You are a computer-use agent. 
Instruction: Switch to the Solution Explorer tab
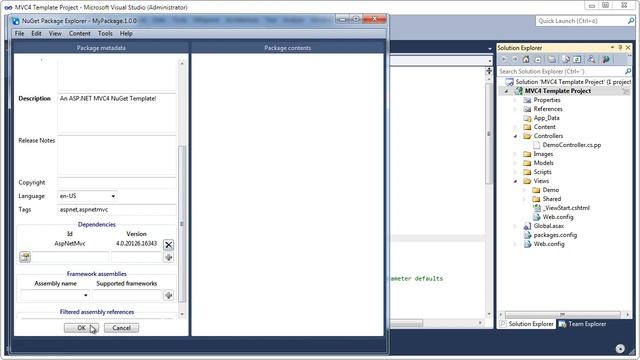tap(527, 324)
